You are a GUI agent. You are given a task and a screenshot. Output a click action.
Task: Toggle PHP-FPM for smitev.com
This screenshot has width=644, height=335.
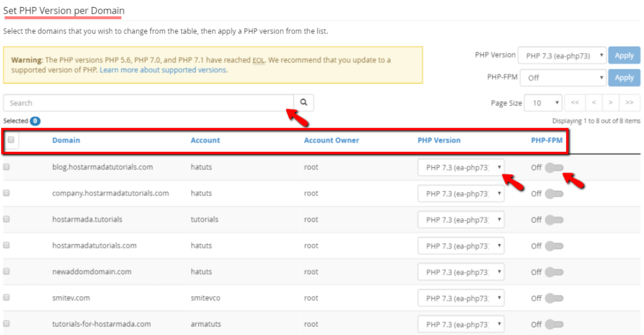point(554,298)
